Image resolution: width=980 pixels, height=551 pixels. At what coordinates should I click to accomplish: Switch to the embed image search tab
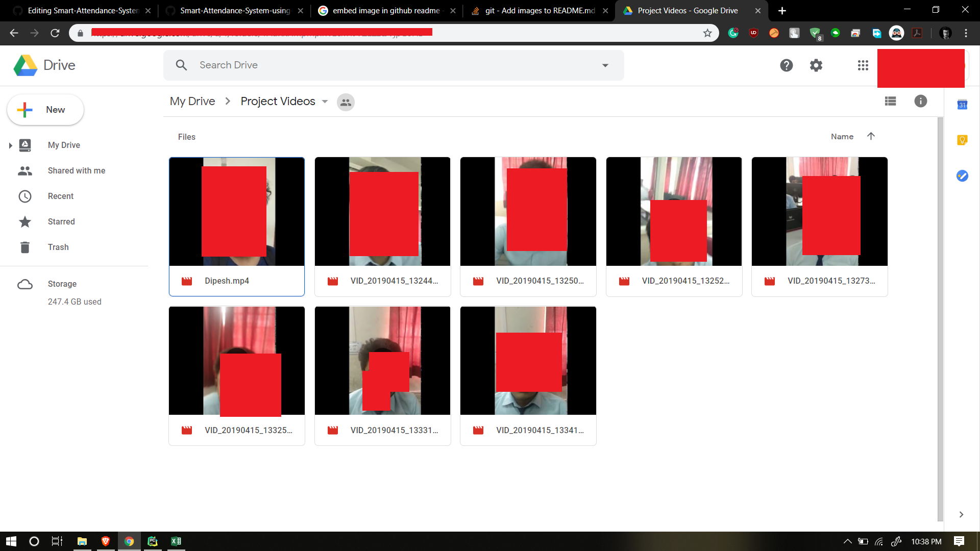pyautogui.click(x=385, y=11)
